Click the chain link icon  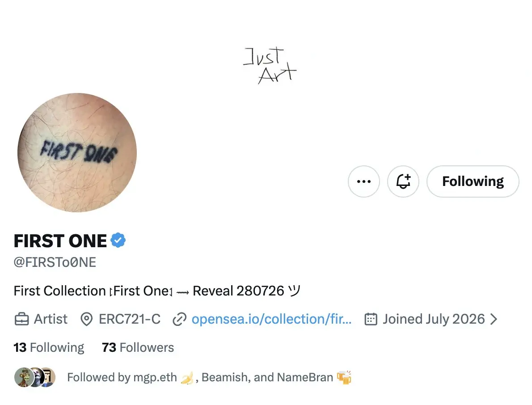(x=179, y=319)
